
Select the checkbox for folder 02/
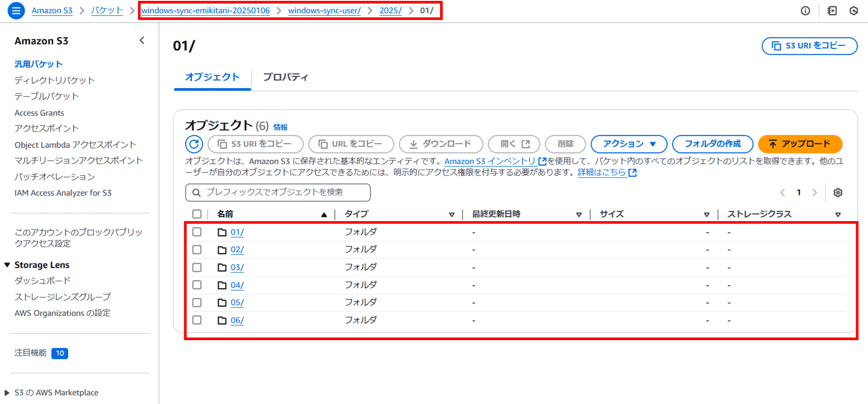point(197,250)
